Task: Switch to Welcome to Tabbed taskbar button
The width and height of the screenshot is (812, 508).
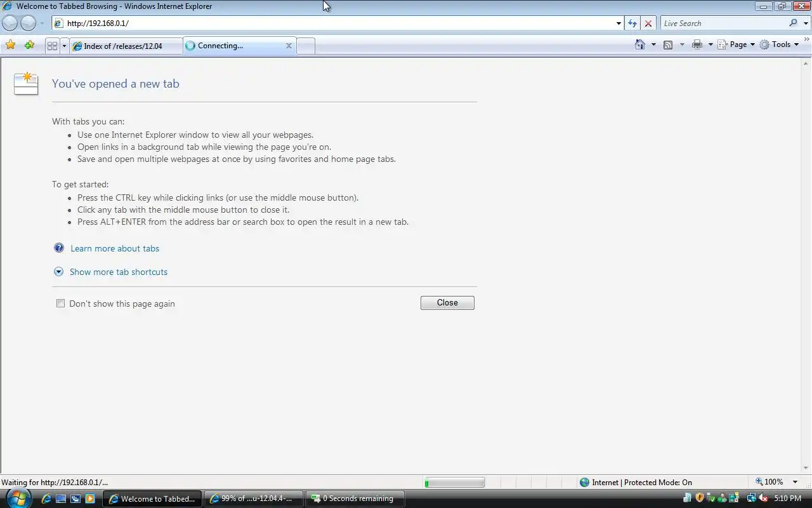Action: [x=152, y=498]
